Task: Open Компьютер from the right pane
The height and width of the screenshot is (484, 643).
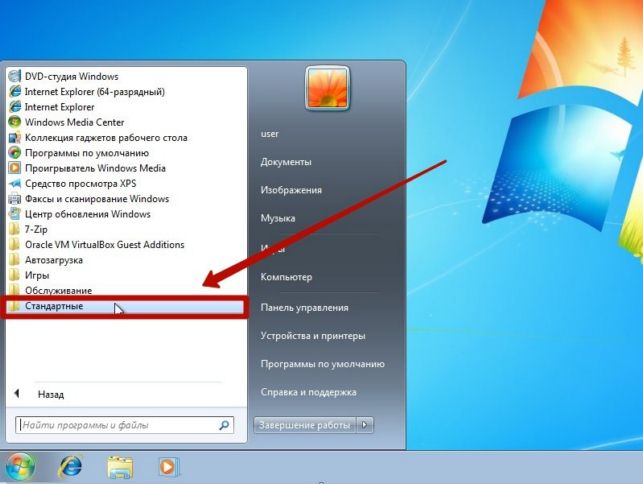Action: [286, 277]
